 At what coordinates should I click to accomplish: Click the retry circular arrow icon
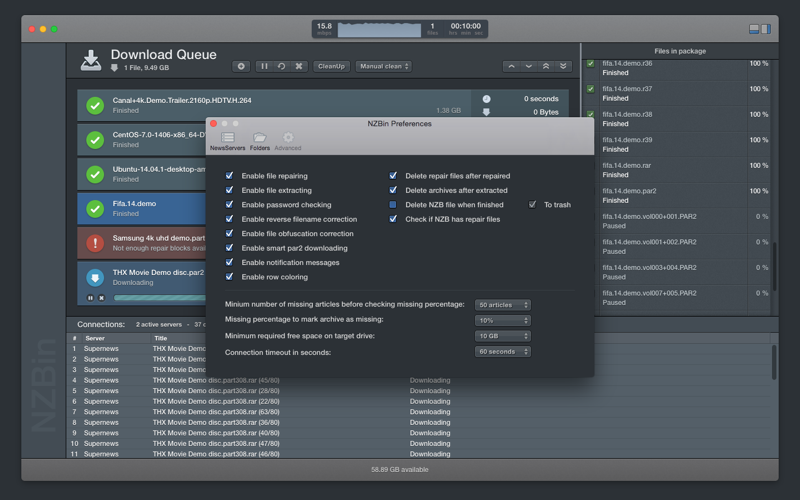(281, 66)
